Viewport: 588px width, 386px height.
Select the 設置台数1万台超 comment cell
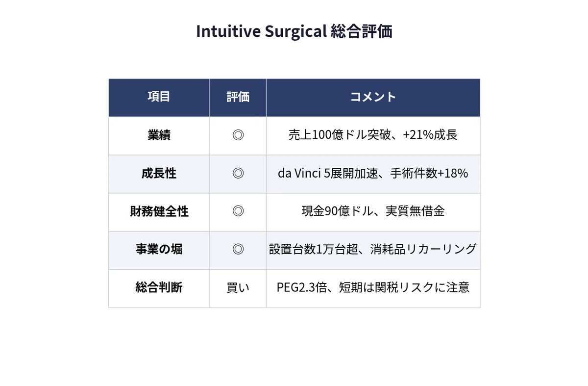373,250
